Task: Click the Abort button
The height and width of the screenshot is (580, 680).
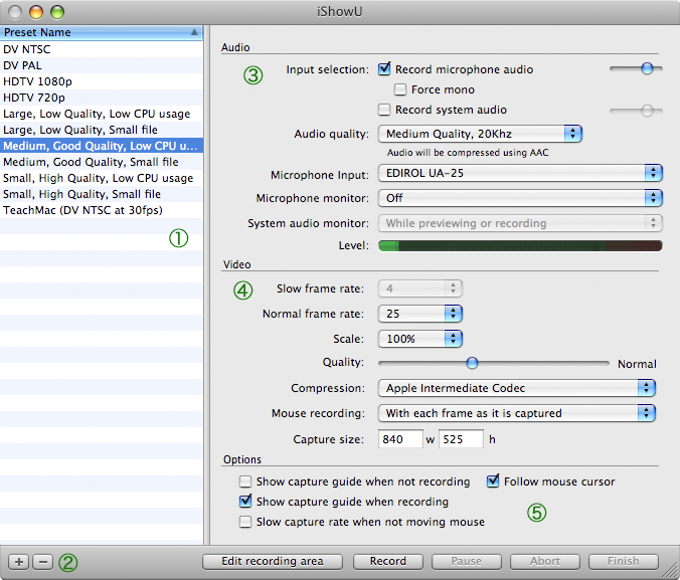Action: point(545,561)
